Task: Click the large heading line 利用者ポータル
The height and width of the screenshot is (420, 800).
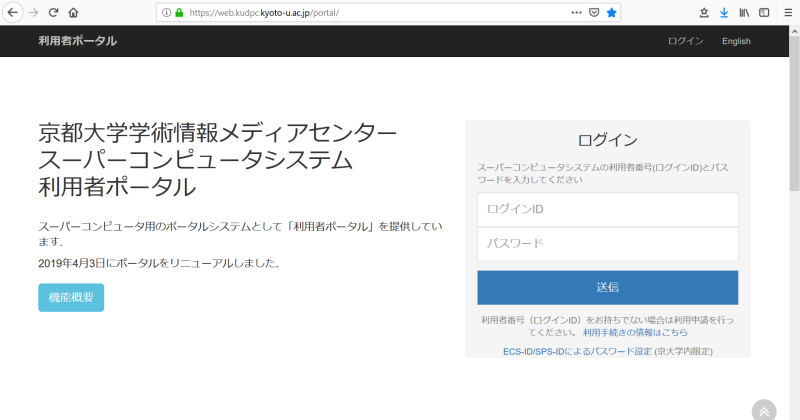Action: point(117,187)
